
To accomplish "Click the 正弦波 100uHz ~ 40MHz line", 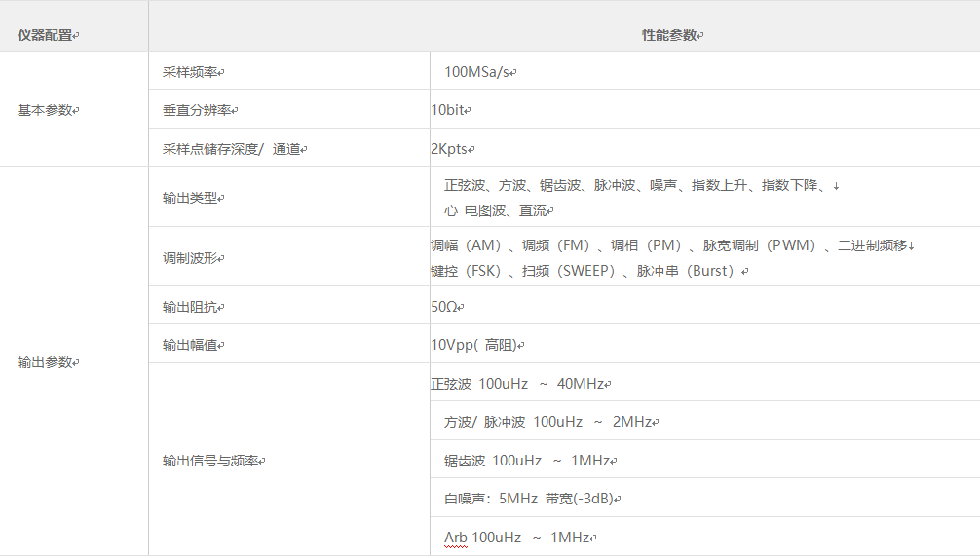I will coord(517,384).
